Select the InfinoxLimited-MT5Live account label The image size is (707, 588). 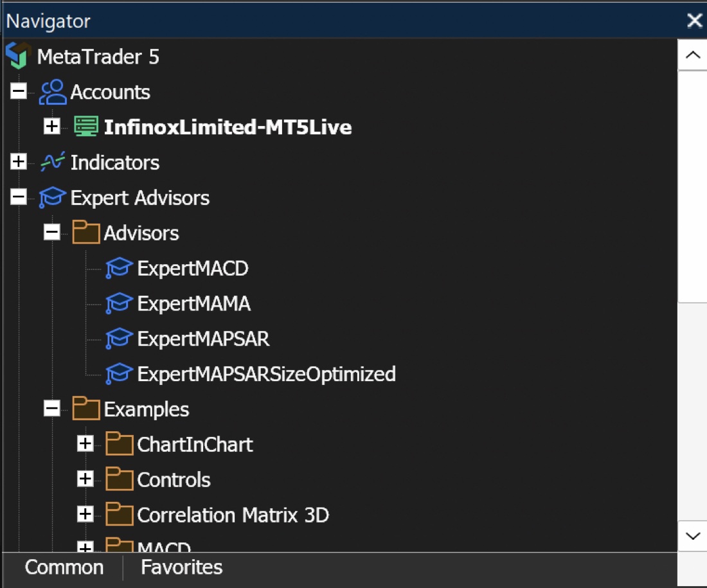click(228, 127)
